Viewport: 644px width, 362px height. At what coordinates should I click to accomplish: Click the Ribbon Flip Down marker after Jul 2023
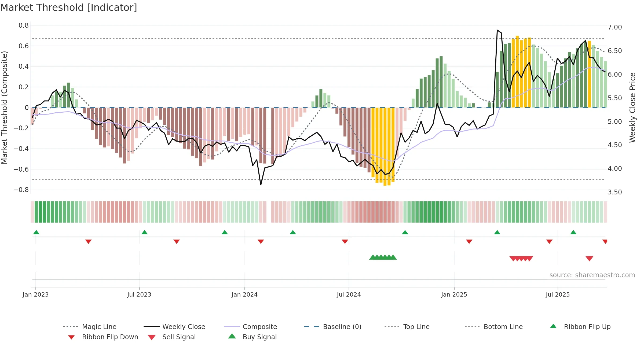coord(176,242)
